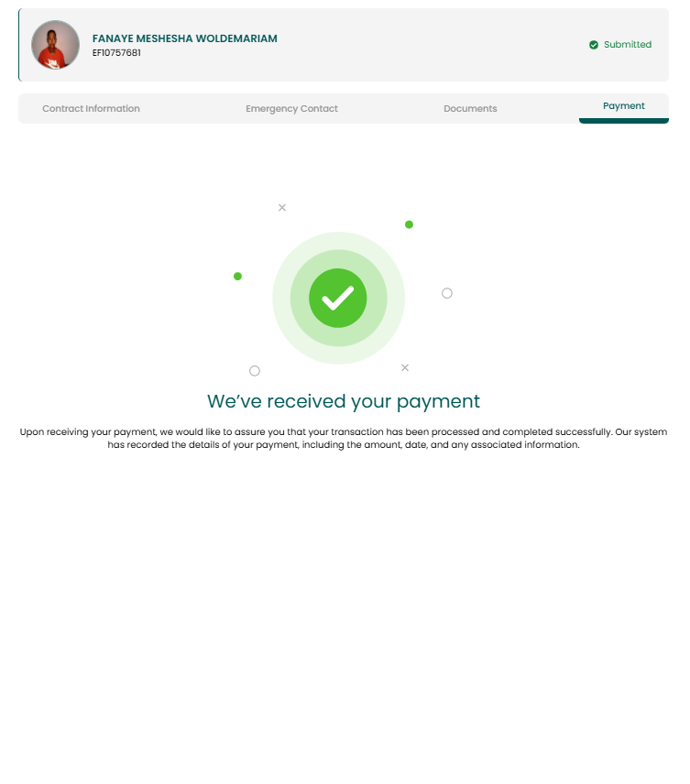Click the large green success checkmark
This screenshot has width=690, height=784.
(x=338, y=298)
